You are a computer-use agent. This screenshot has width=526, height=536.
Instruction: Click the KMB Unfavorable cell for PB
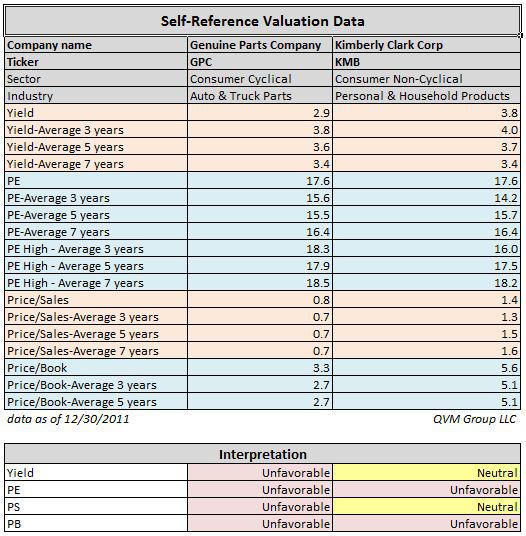(427, 524)
